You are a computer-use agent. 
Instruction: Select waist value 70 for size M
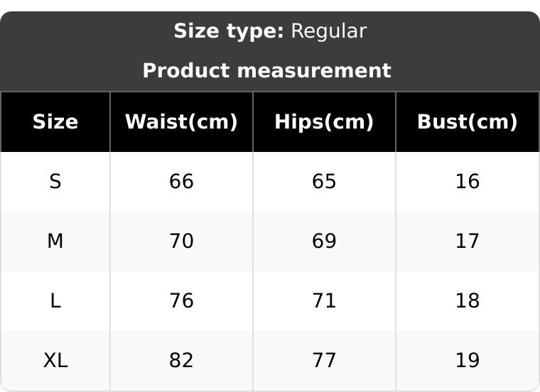[181, 241]
